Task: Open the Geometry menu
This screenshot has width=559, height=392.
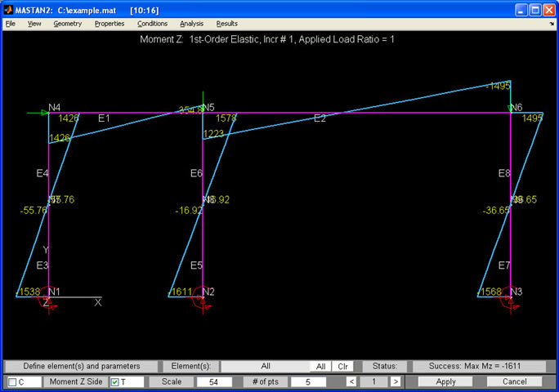Action: [68, 24]
